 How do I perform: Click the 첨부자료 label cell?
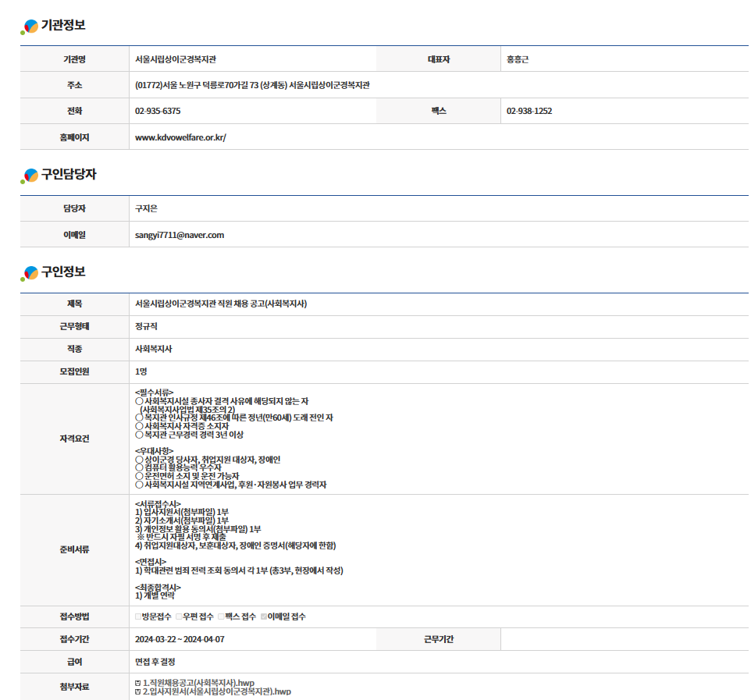pyautogui.click(x=75, y=687)
